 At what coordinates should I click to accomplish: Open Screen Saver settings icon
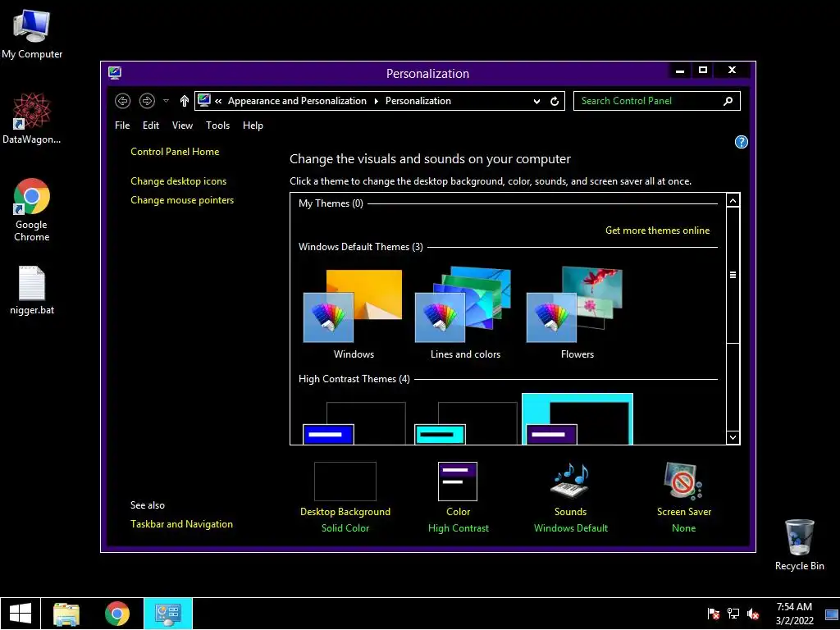tap(683, 480)
